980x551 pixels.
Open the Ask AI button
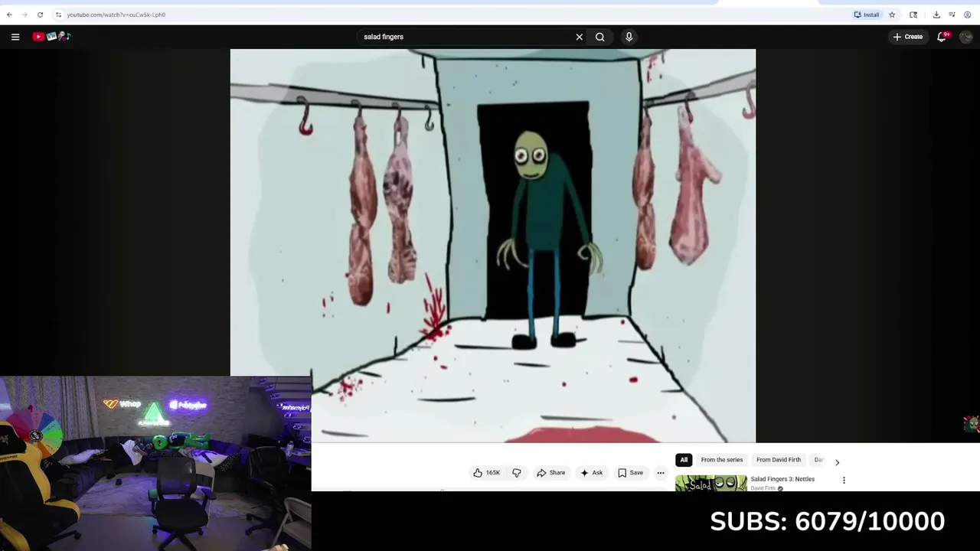pyautogui.click(x=591, y=473)
